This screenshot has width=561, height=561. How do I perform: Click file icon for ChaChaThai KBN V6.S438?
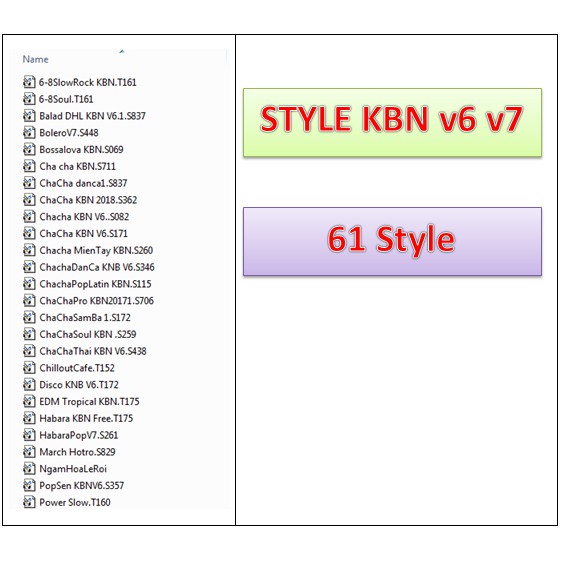(29, 351)
